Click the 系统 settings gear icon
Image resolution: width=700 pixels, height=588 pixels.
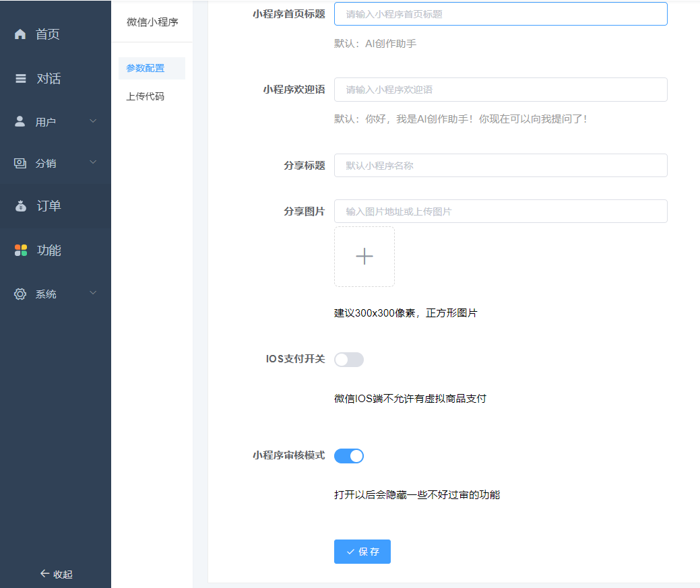[19, 294]
